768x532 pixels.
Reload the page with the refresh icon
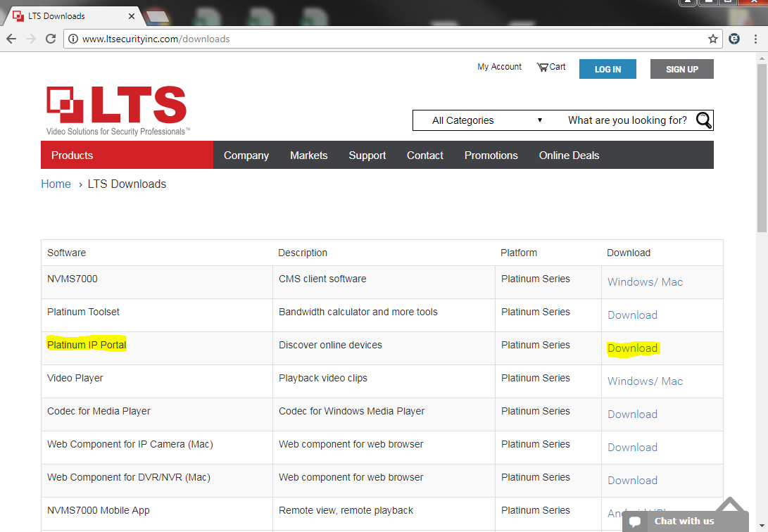51,39
